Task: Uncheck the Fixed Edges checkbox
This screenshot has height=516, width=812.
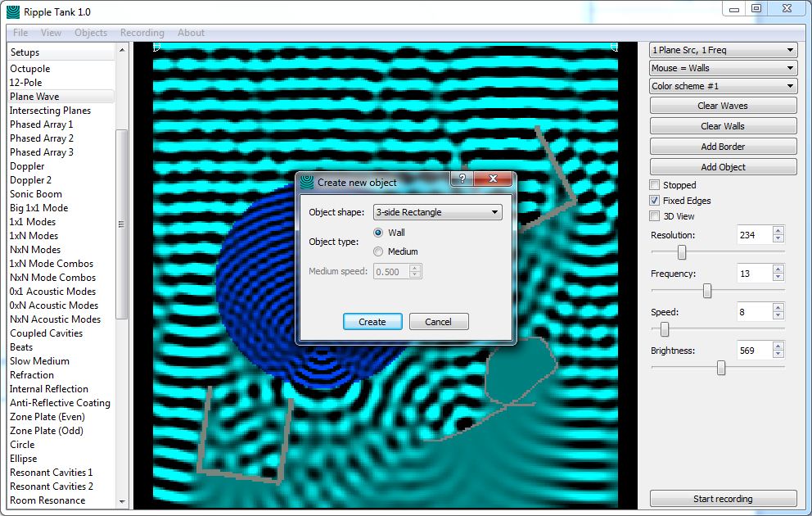Action: 655,201
